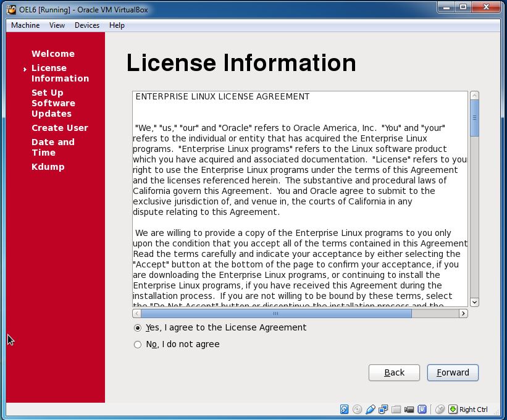Click the CPU virtualization features status icon
This screenshot has width=507, height=420.
422,409
